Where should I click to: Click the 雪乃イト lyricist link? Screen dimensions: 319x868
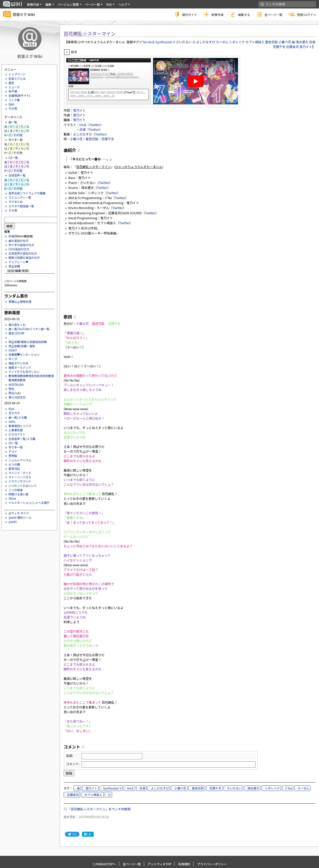(x=79, y=111)
